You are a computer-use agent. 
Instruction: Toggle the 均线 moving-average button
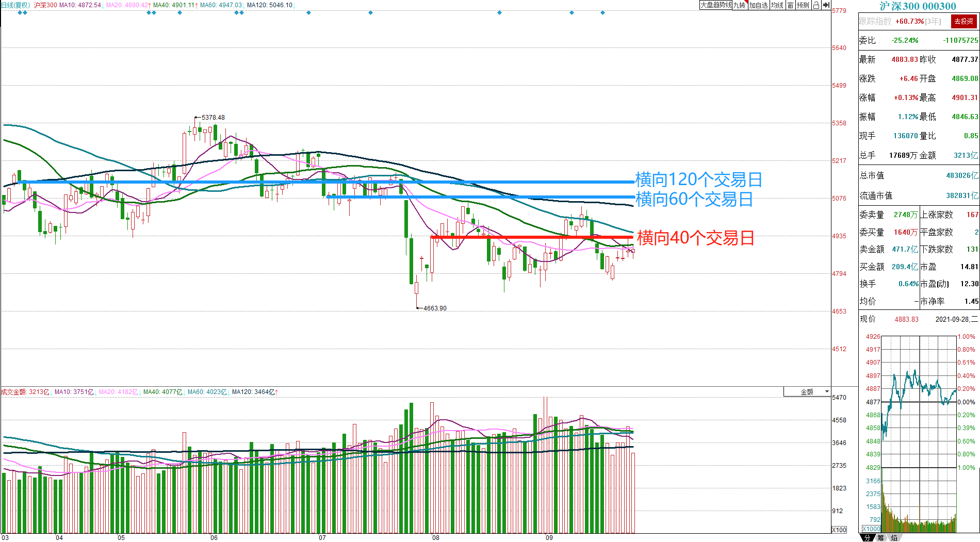coord(777,5)
